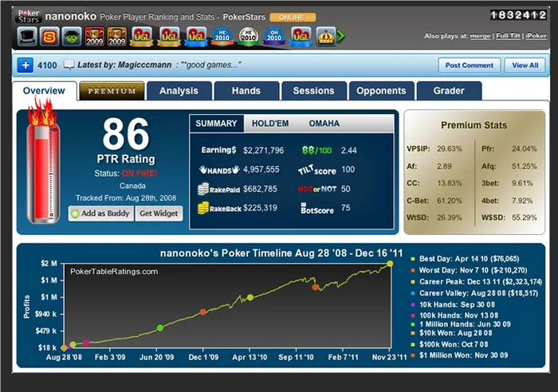558x392 pixels.
Task: Click yellow diamond career valley marker
Action: pos(64,347)
